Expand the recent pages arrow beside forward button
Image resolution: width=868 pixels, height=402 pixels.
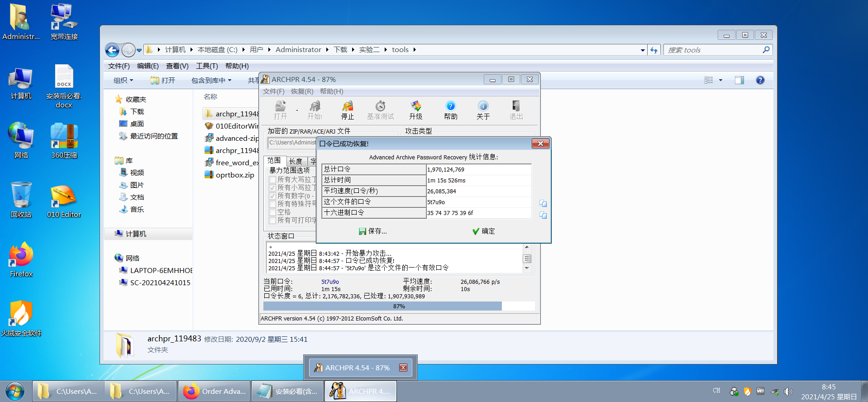139,50
